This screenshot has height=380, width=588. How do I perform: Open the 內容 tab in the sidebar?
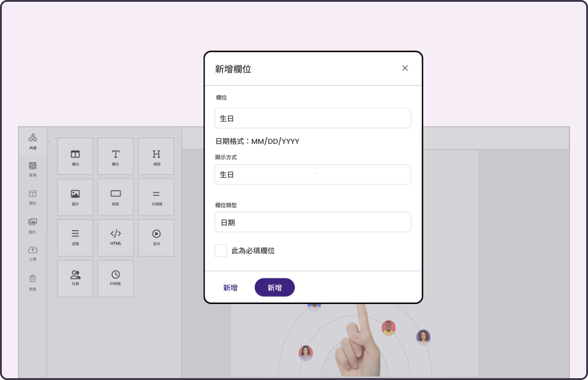[x=33, y=141]
